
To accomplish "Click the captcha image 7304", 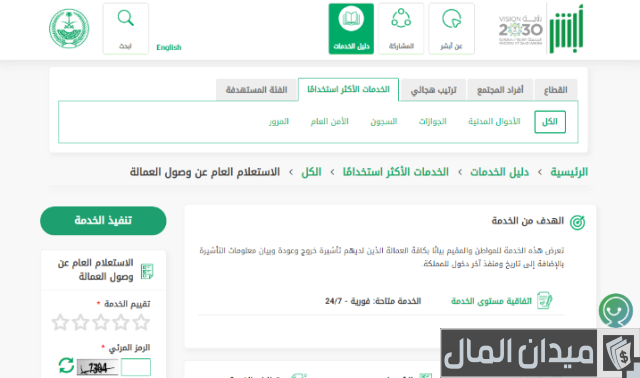I will pyautogui.click(x=98, y=367).
